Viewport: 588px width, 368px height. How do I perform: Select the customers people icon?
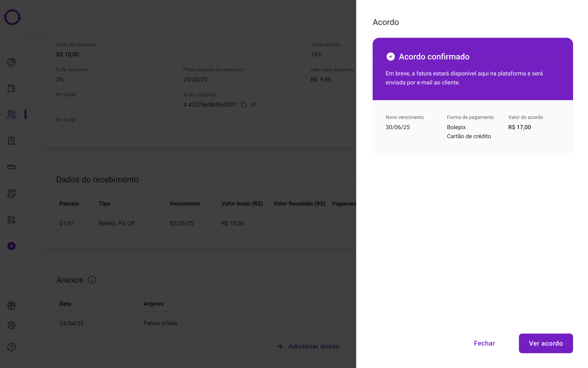11,114
